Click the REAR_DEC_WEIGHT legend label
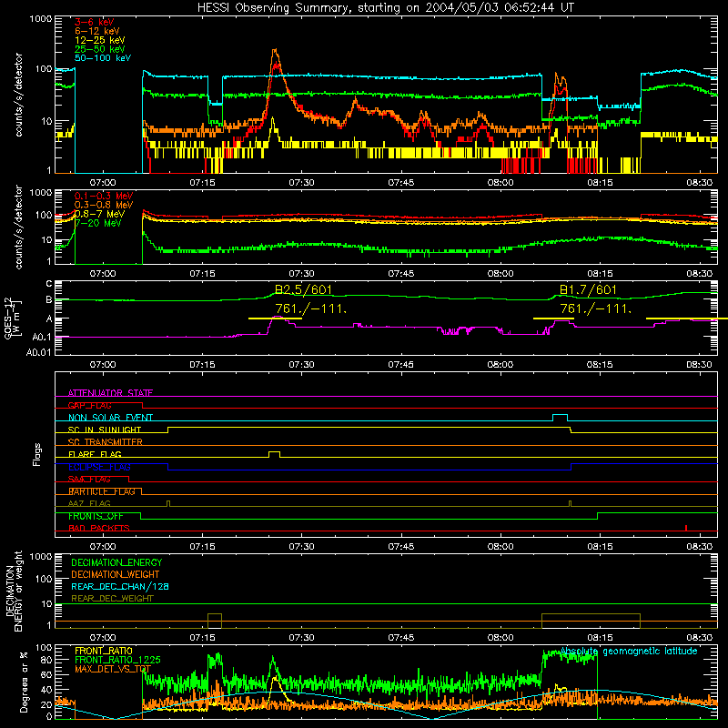 (x=112, y=599)
